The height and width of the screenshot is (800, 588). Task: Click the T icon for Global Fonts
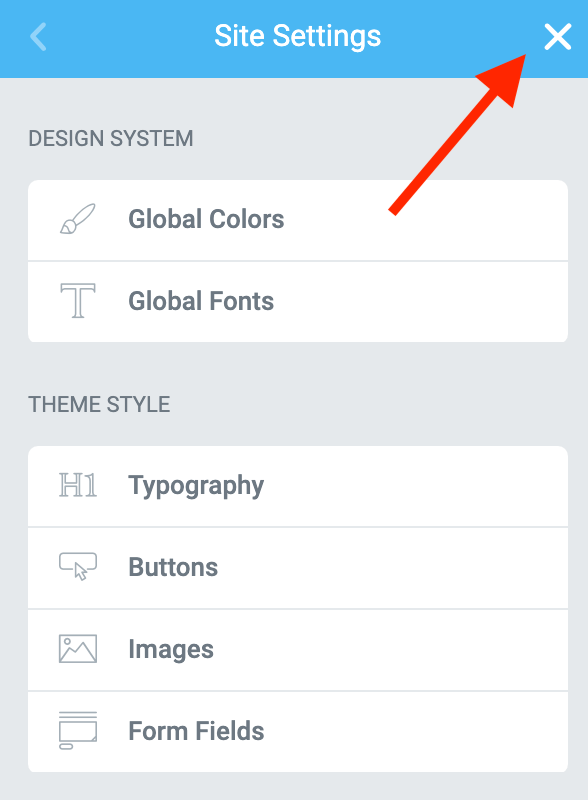pos(78,301)
